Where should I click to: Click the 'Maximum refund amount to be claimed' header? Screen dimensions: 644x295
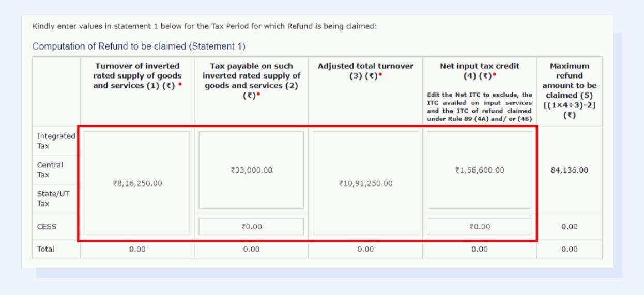(569, 90)
